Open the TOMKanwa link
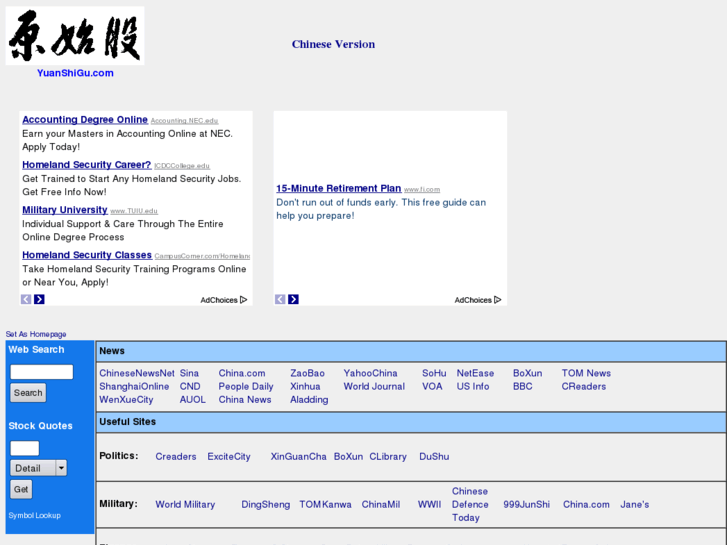727x545 pixels. click(x=325, y=504)
